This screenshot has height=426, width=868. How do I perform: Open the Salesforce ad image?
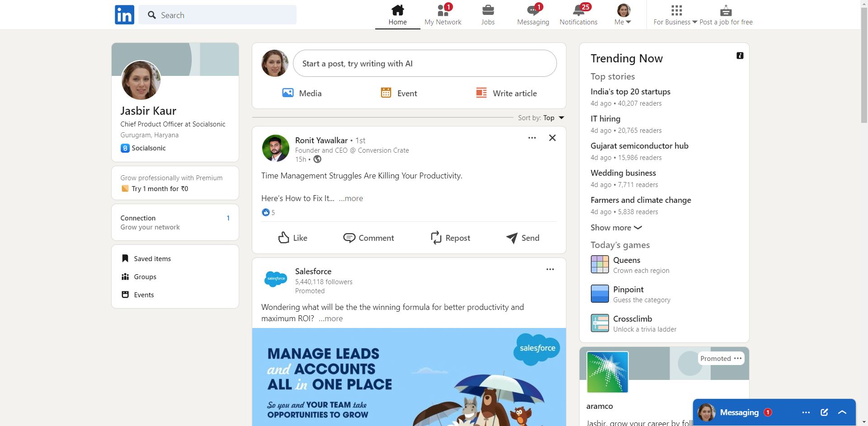coord(409,377)
